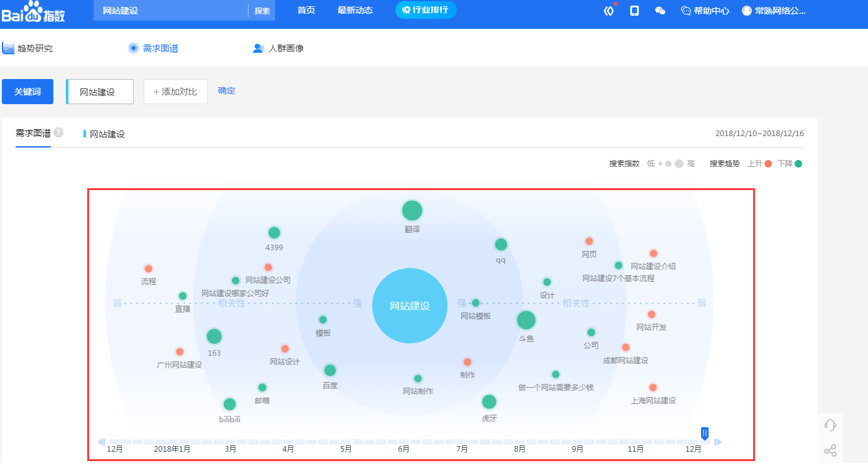Step timeline forward with right arrow
The width and height of the screenshot is (868, 463).
(719, 442)
